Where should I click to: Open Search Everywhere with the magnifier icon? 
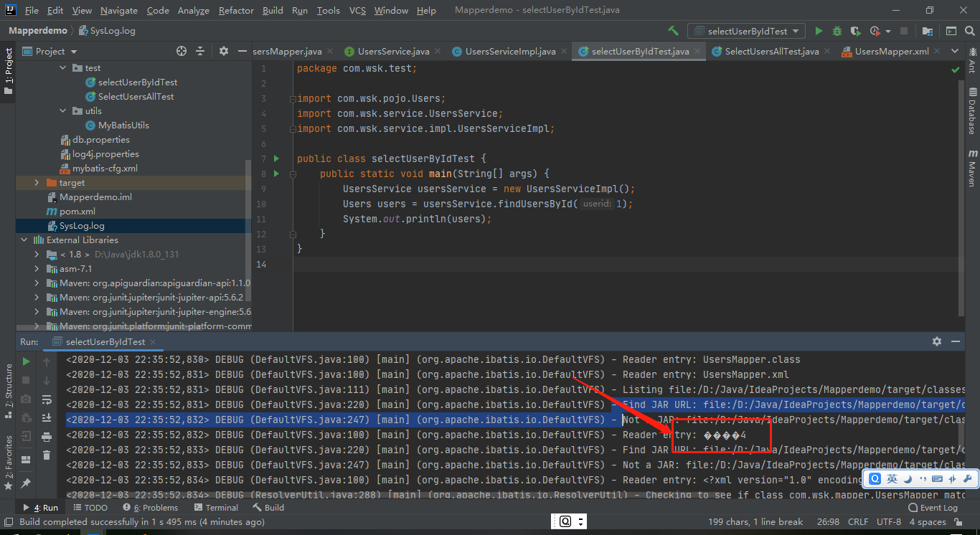(969, 31)
